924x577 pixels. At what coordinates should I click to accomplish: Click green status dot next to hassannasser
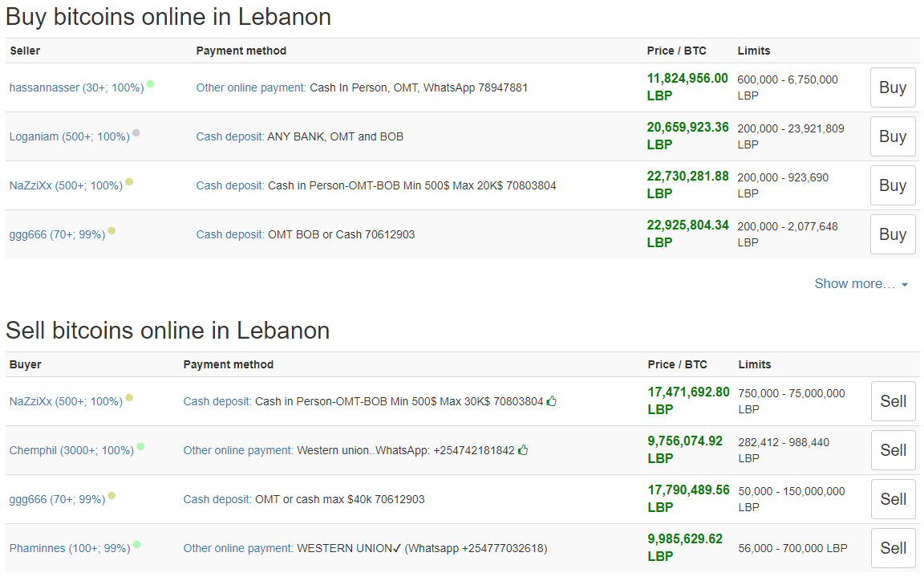(151, 83)
